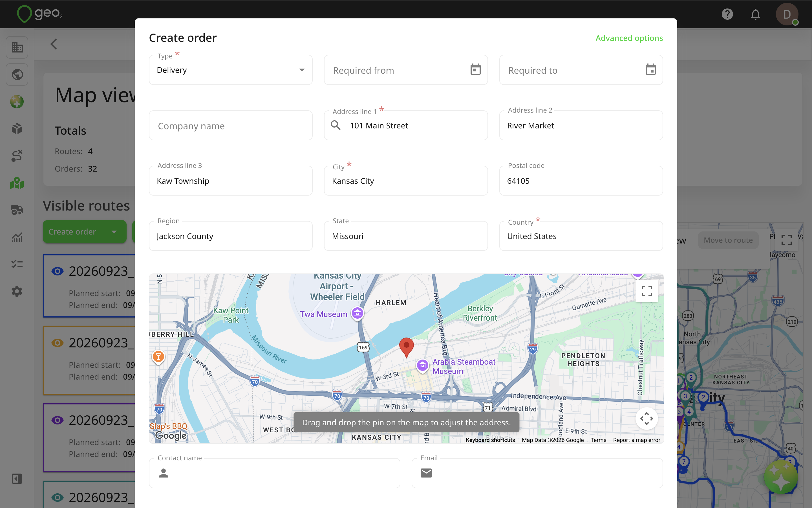Click the City field
Screen dimensions: 812x508
[406, 181]
